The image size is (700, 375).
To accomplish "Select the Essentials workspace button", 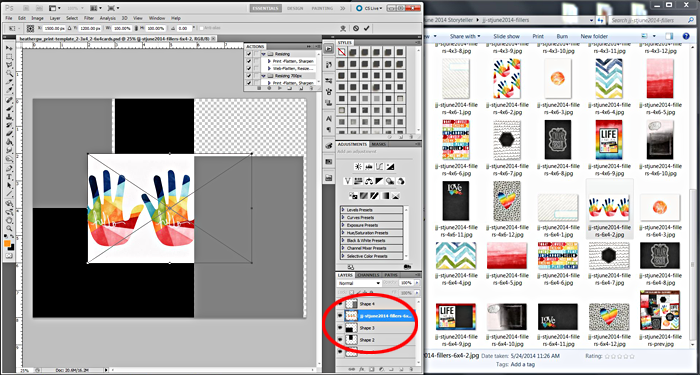I will (266, 8).
